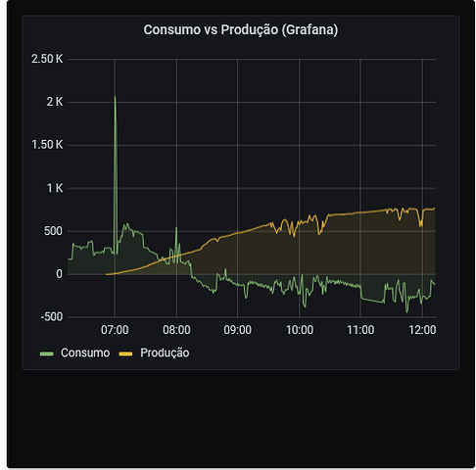Click the yellow Produção legend color swatch

tap(125, 353)
